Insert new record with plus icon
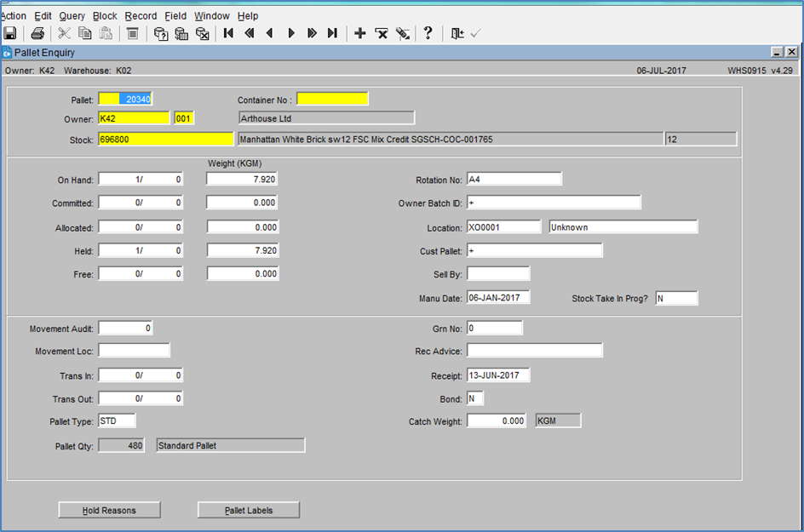 pyautogui.click(x=360, y=33)
